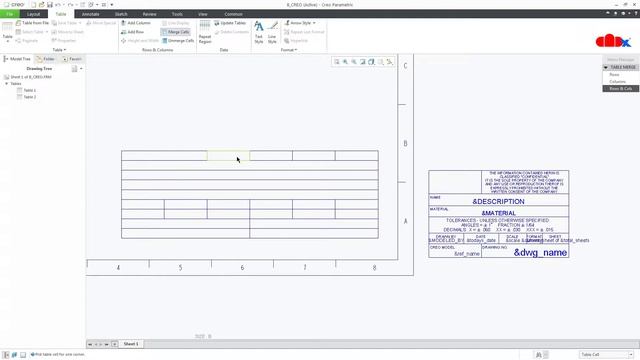Screen dimensions: 640x360
Task: Click the find icon in status bar
Action: point(539,355)
